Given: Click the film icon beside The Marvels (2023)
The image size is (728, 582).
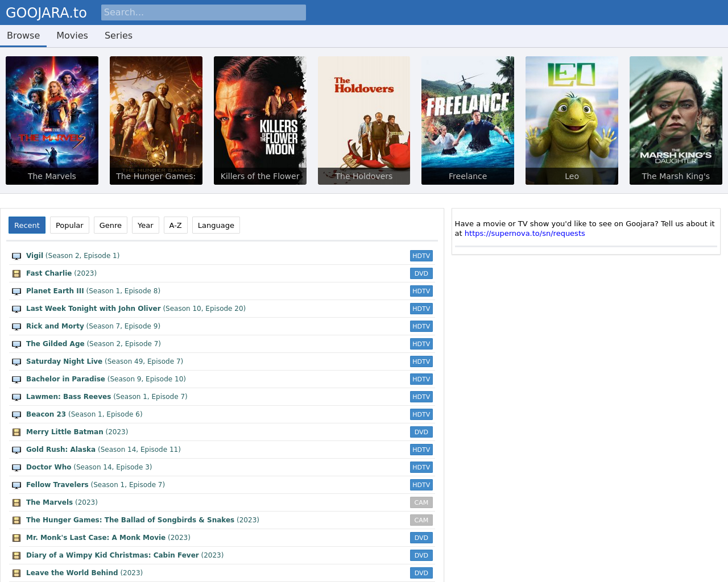Looking at the screenshot, I should pyautogui.click(x=16, y=503).
